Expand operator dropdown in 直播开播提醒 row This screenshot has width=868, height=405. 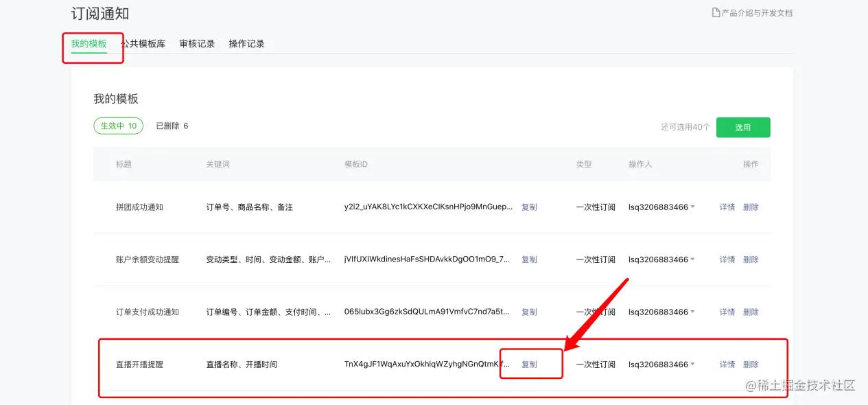coord(692,364)
